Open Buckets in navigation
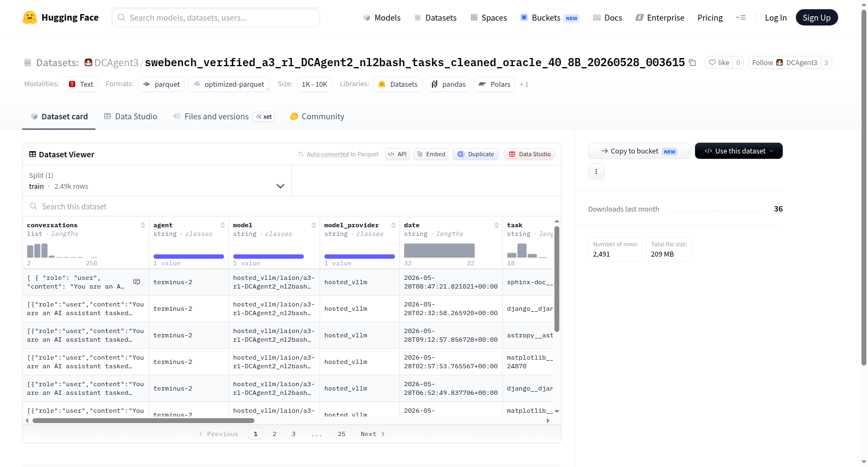Screen dimensions: 868x467 pyautogui.click(x=550, y=17)
